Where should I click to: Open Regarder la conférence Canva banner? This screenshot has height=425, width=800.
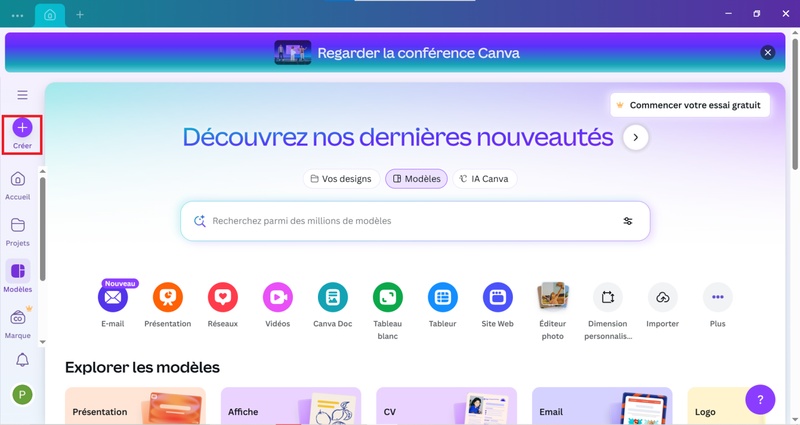tap(395, 53)
